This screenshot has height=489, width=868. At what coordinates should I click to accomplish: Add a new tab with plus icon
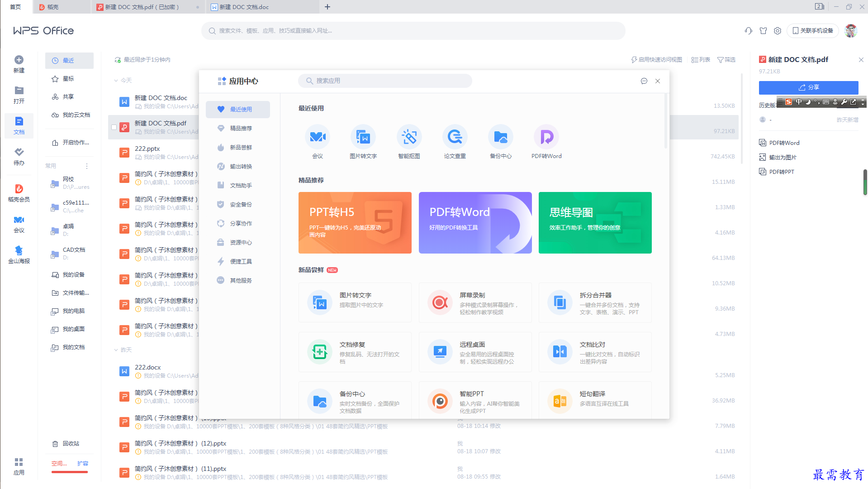coord(327,7)
